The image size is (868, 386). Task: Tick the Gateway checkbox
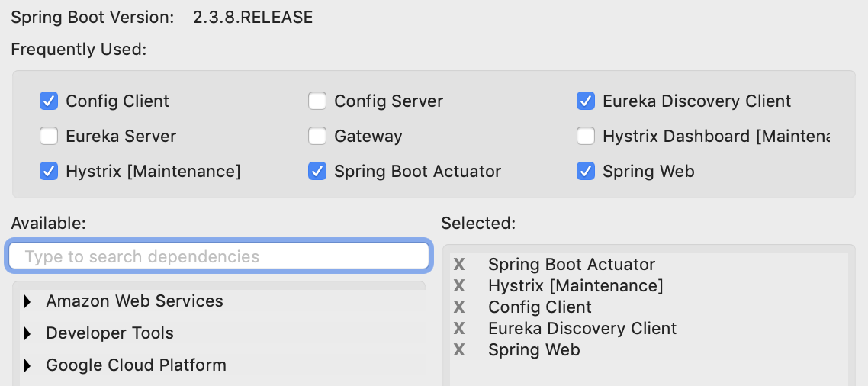pos(317,137)
